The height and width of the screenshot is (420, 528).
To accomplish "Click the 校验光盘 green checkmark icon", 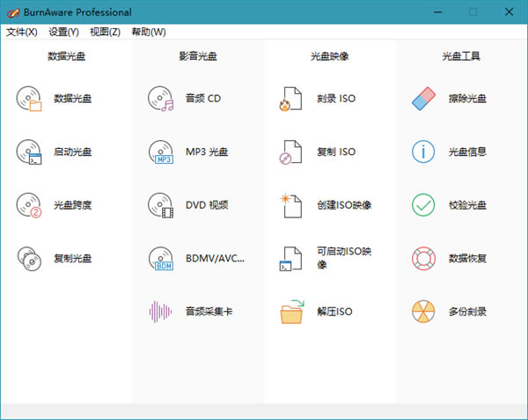I will coord(423,205).
